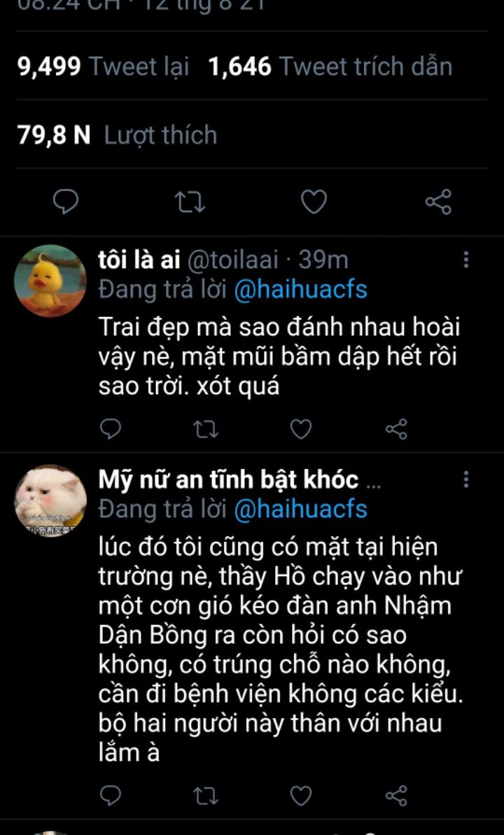Open more options for Mỹ nữ an tĩnh's reply
The image size is (504, 835).
[x=466, y=479]
